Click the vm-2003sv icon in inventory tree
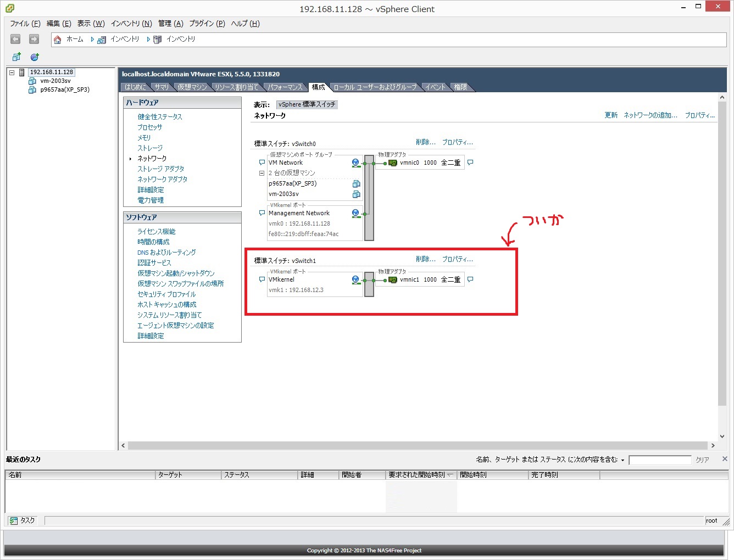The image size is (734, 560). (x=32, y=81)
